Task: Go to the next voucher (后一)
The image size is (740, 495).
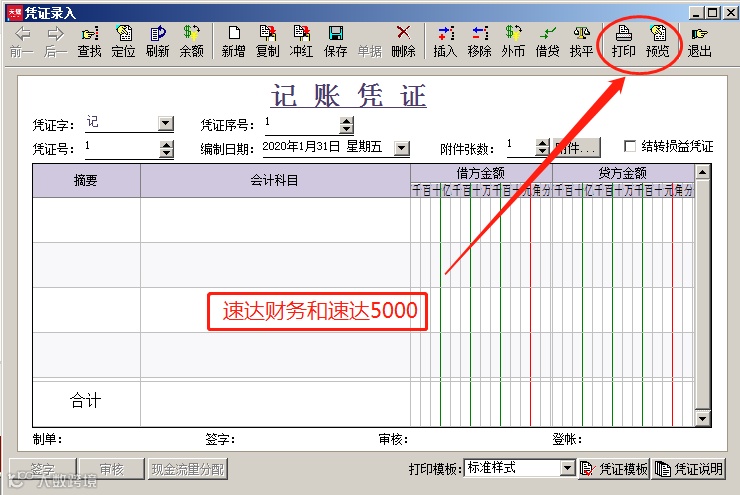Action: 55,42
